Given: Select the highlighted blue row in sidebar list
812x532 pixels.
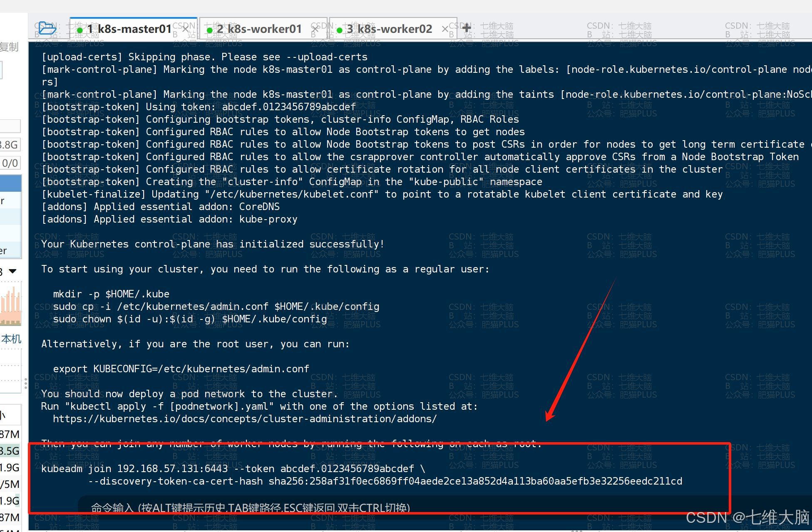Looking at the screenshot, I should 11,183.
